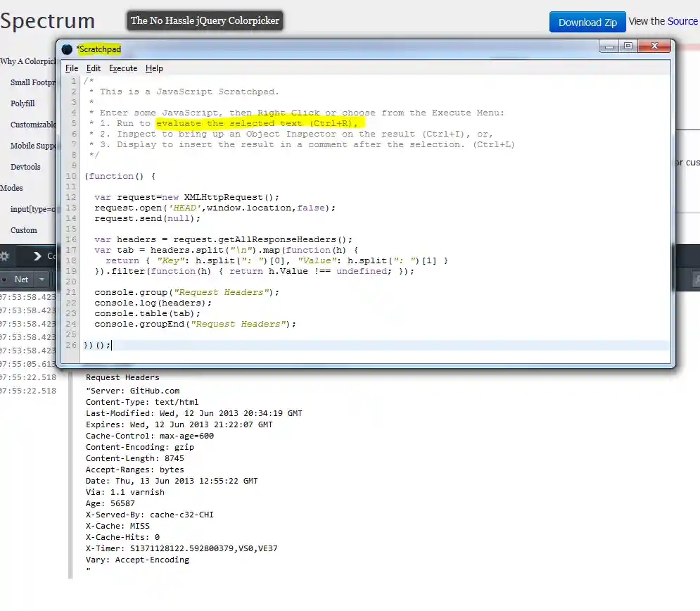Click line number 21 in the gutter

pyautogui.click(x=71, y=292)
